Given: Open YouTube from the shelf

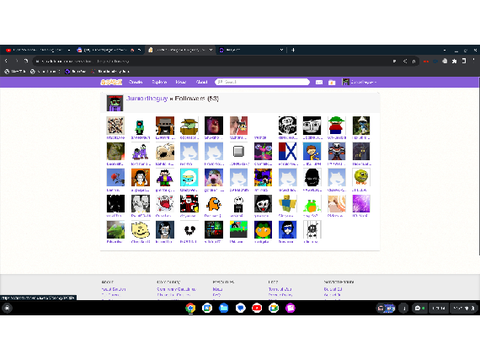Looking at the screenshot, I should (x=257, y=308).
